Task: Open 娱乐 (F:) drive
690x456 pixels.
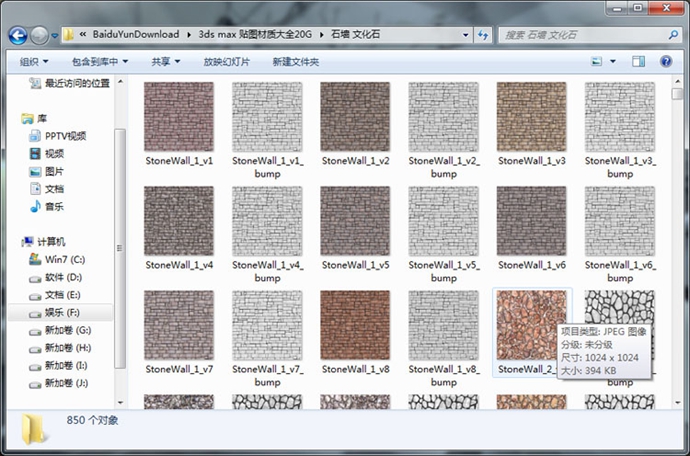Action: click(x=60, y=313)
